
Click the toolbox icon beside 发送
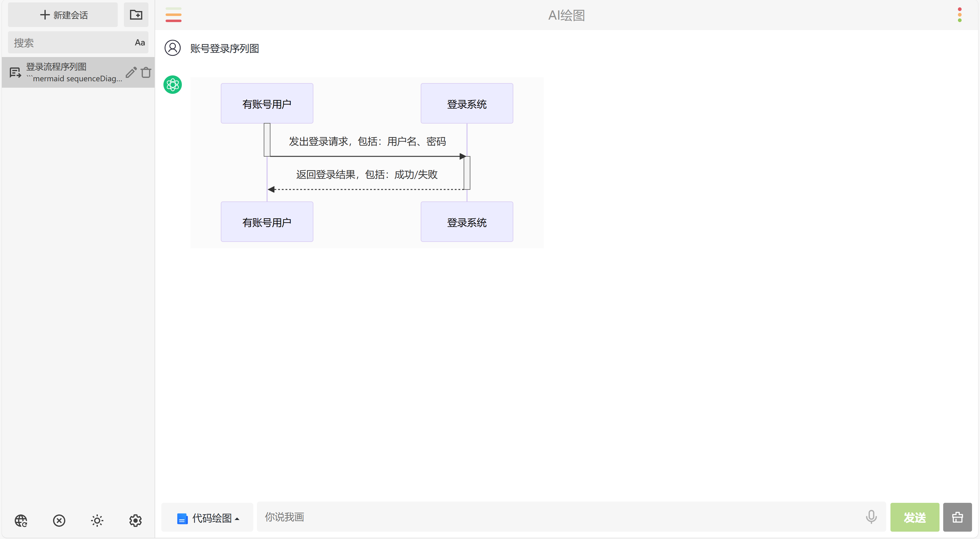[957, 517]
